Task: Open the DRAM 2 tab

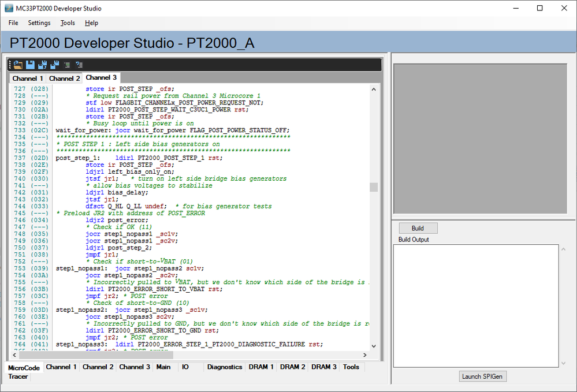Action: [293, 367]
